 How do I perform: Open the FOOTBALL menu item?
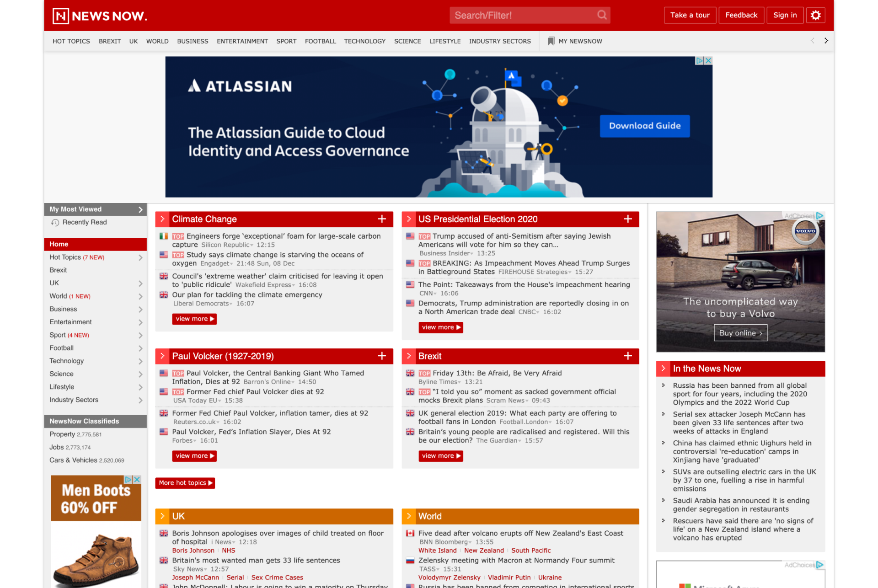[320, 41]
